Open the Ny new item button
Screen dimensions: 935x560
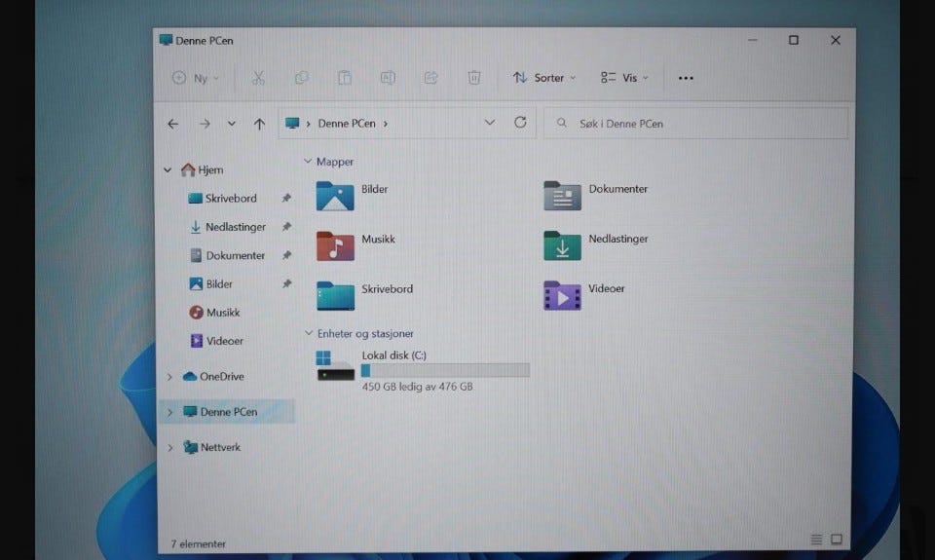196,78
